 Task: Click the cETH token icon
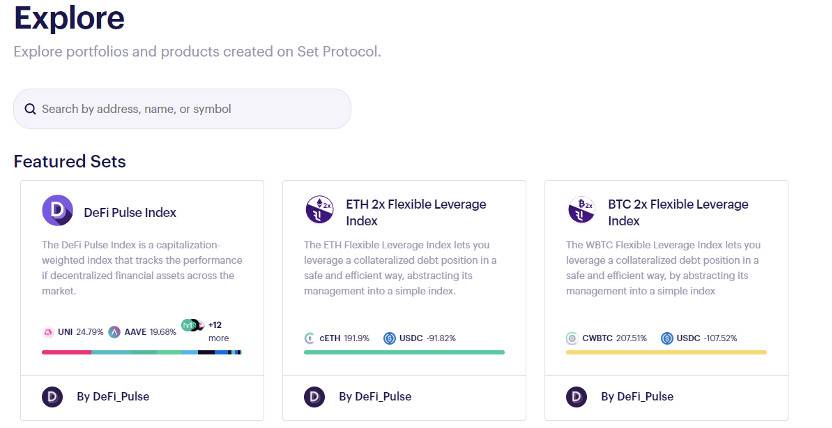(x=309, y=338)
